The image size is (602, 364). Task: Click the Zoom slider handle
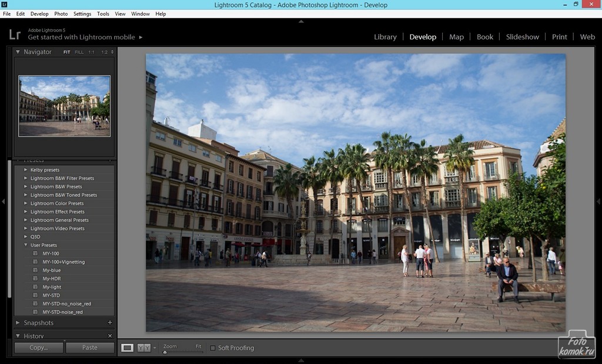[165, 352]
